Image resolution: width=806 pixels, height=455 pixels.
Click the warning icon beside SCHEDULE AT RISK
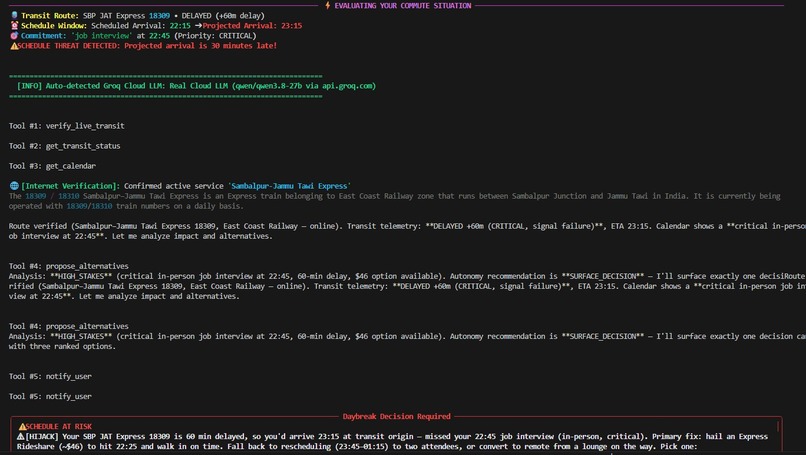pyautogui.click(x=22, y=426)
